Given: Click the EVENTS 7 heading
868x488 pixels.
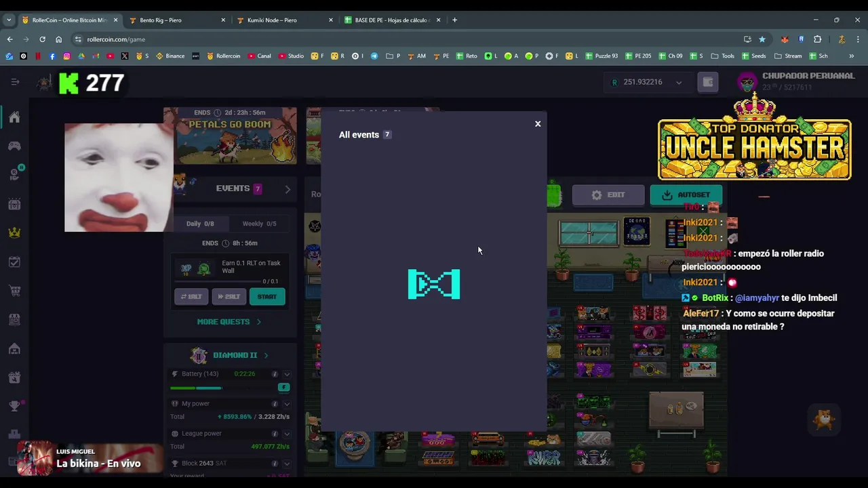Looking at the screenshot, I should tap(239, 188).
